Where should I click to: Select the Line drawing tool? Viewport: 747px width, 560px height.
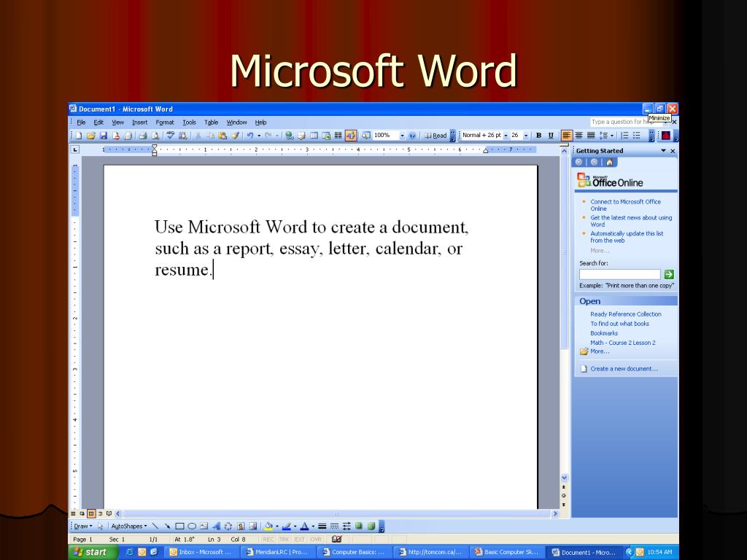[155, 526]
